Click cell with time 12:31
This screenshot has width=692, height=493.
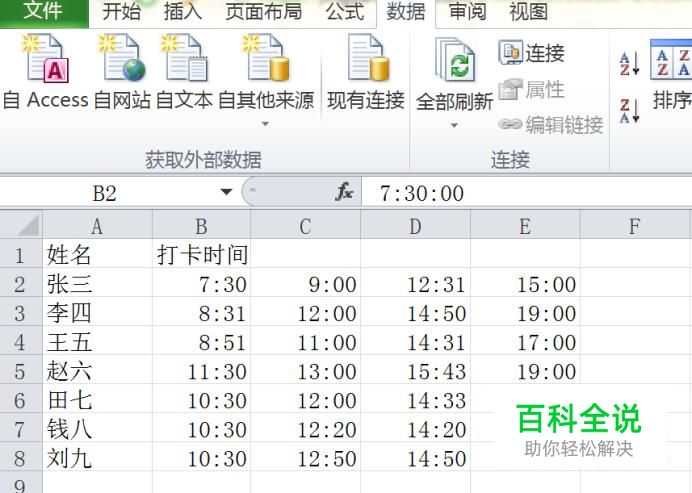click(415, 284)
